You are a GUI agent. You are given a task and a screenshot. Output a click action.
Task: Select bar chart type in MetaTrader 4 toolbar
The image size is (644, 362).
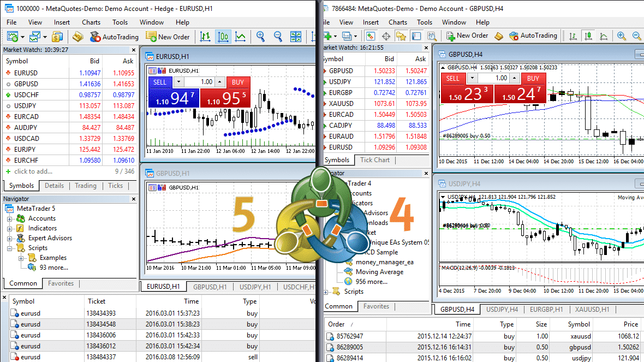[573, 36]
